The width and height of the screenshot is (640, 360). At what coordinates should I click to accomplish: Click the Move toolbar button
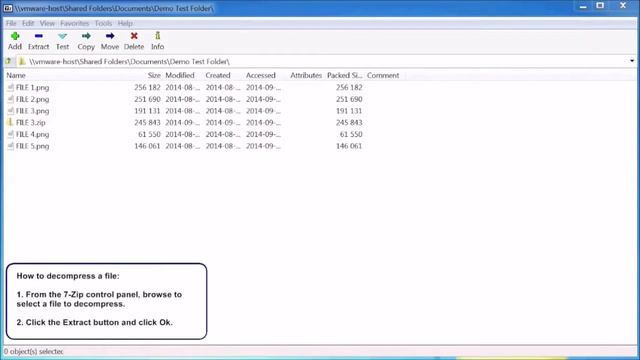click(110, 41)
